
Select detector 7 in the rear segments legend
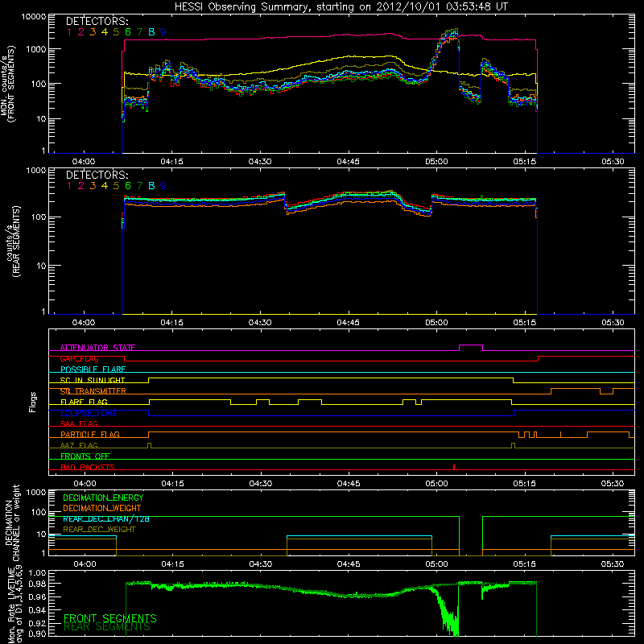click(x=139, y=186)
